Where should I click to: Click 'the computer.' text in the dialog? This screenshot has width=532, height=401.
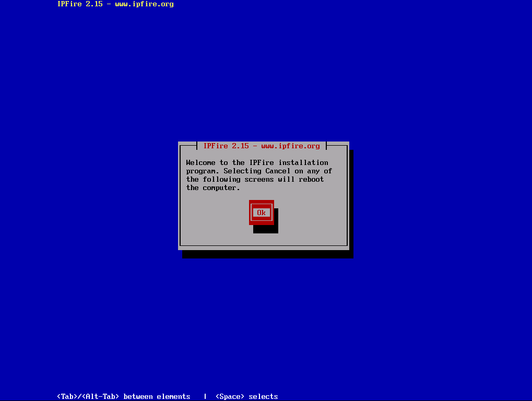pyautogui.click(x=213, y=188)
